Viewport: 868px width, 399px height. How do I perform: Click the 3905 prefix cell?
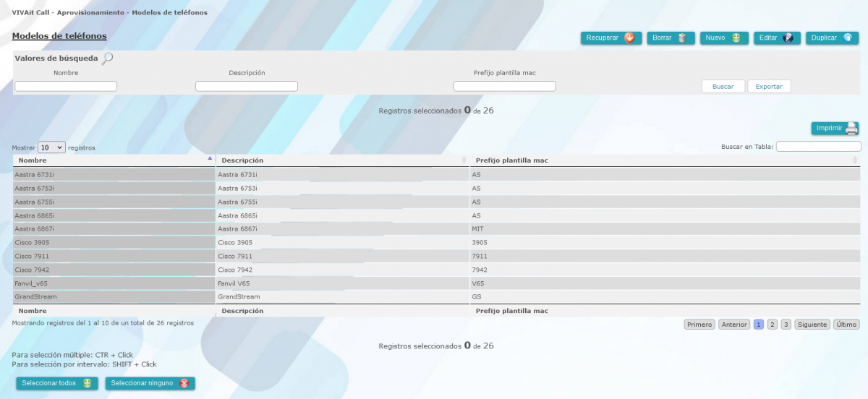pos(665,242)
